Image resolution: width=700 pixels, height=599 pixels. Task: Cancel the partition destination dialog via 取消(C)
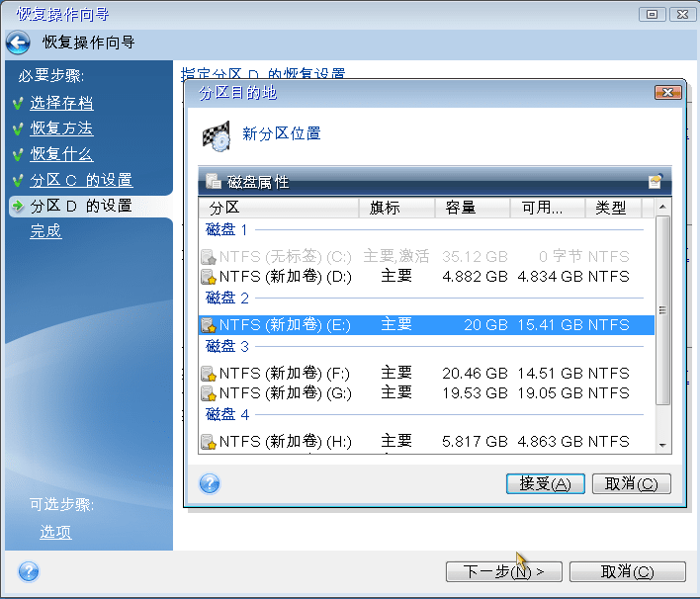[631, 483]
